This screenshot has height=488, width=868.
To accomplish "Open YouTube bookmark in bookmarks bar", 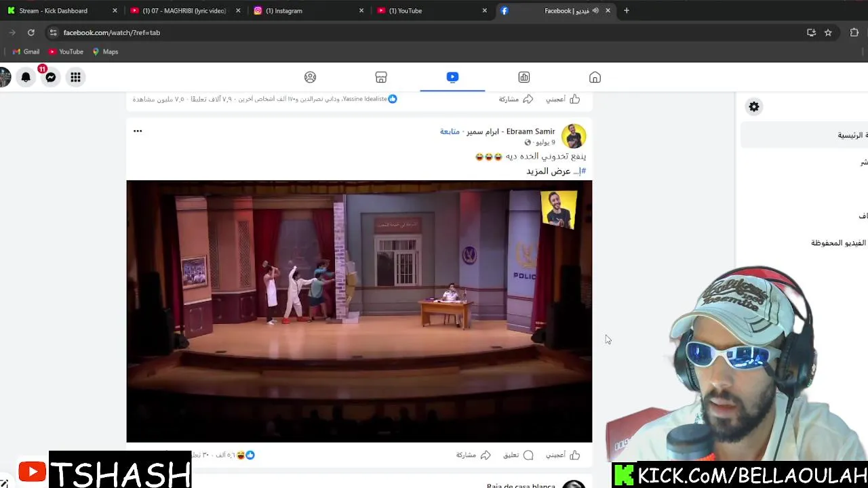I will [x=66, y=52].
